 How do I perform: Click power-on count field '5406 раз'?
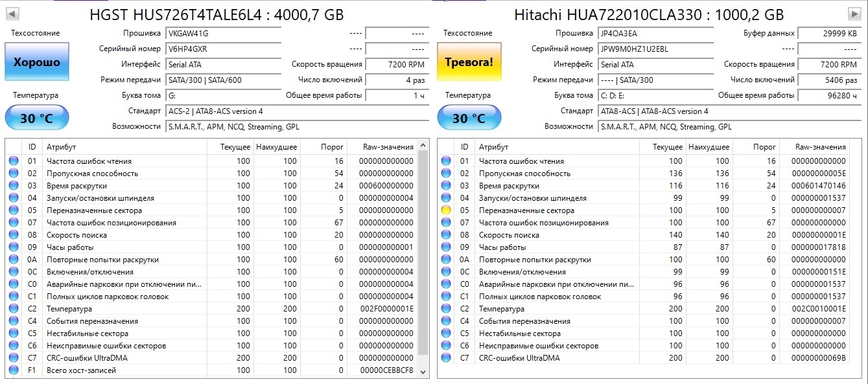click(829, 80)
